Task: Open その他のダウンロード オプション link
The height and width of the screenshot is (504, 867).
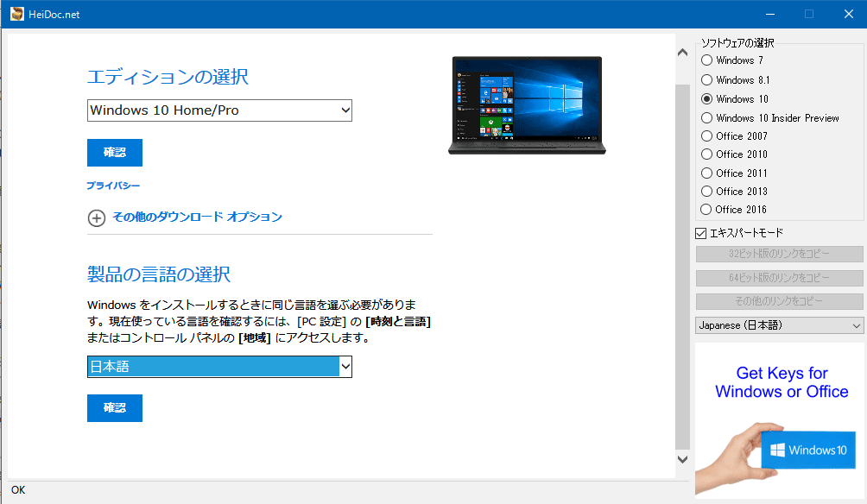Action: point(198,217)
